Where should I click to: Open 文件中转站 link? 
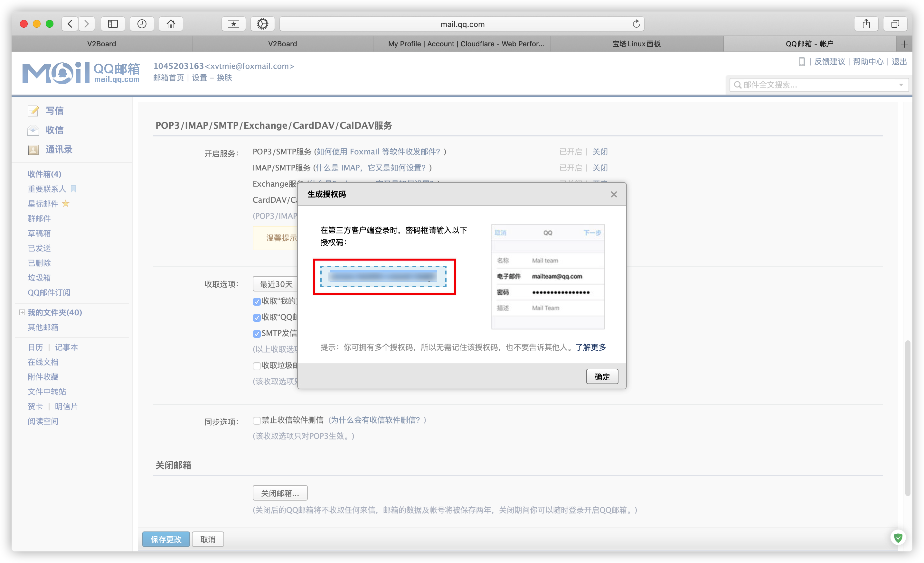click(46, 392)
